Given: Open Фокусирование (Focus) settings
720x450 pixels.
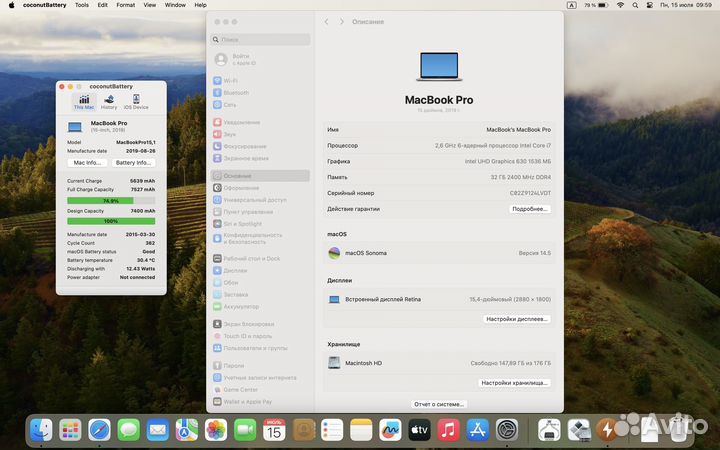Looking at the screenshot, I should (x=260, y=146).
